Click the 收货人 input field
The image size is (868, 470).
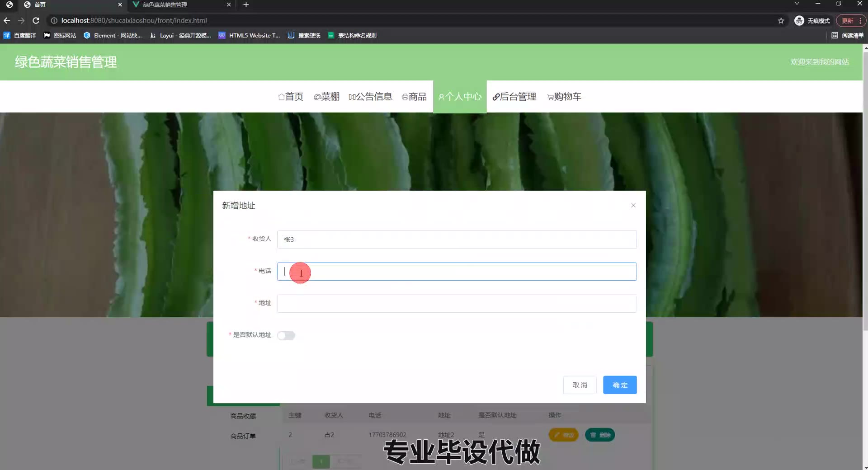[x=457, y=240]
